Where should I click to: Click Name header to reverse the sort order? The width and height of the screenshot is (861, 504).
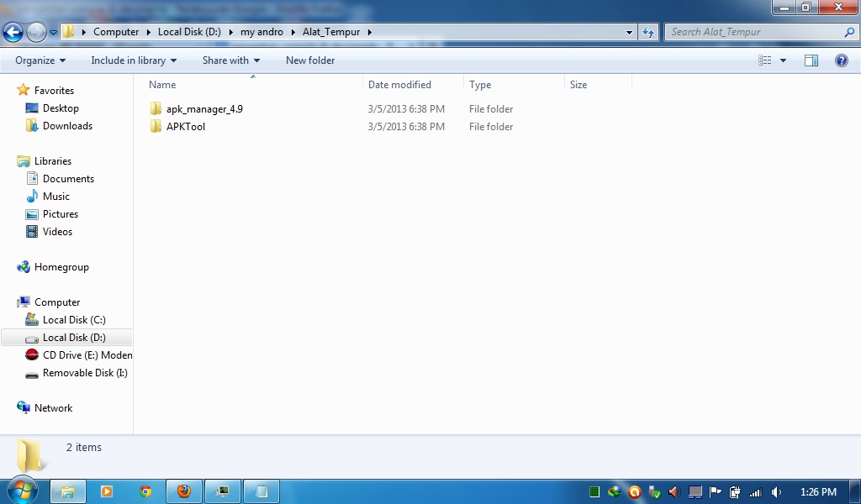(161, 84)
